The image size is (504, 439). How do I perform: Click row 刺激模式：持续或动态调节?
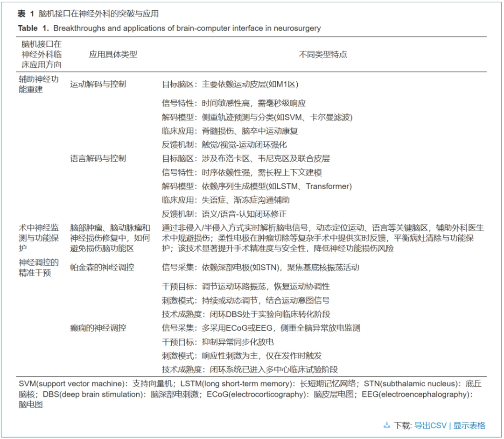(x=246, y=300)
